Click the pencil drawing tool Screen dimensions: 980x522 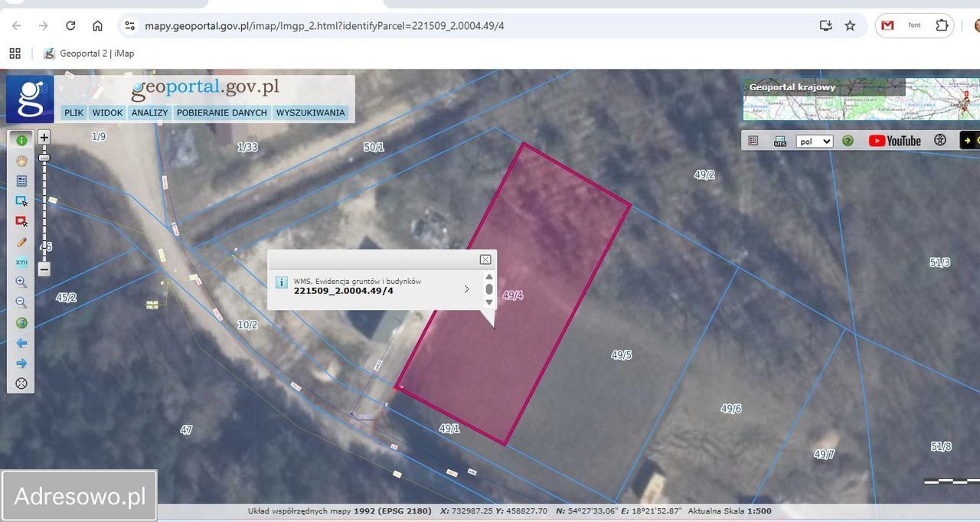[21, 242]
